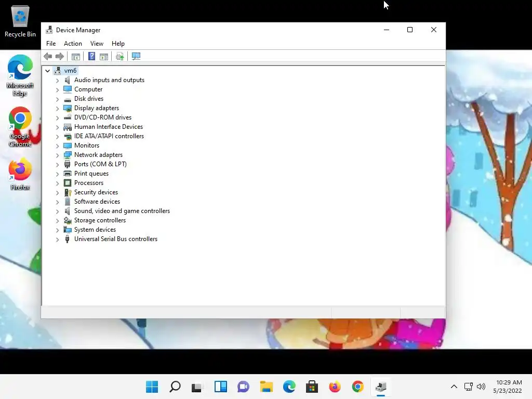
Task: Select Print queues label
Action: [x=91, y=174]
